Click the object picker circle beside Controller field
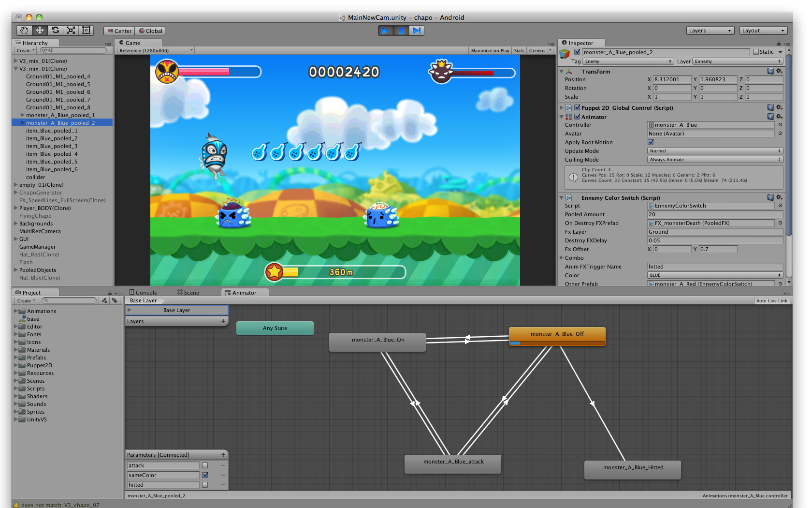The image size is (812, 508). [779, 125]
